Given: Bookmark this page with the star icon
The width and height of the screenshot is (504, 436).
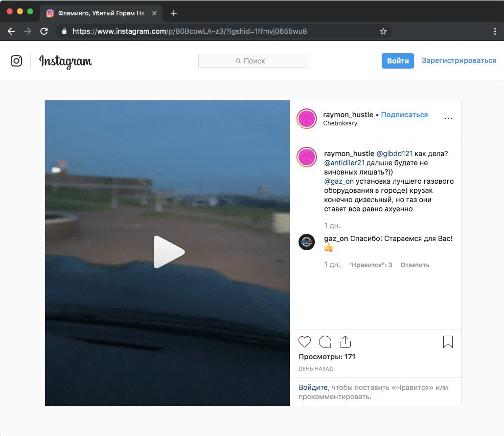Looking at the screenshot, I should pos(383,31).
